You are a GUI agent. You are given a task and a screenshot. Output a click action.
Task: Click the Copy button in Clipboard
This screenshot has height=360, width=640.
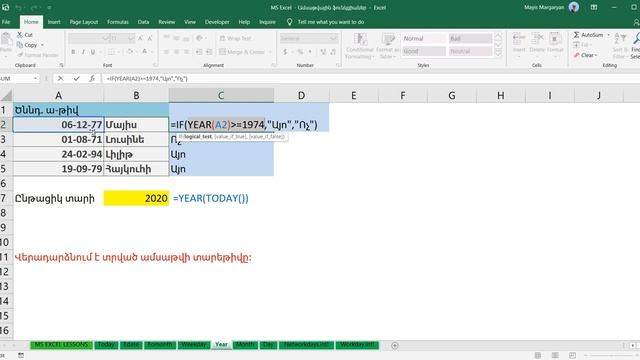27,45
